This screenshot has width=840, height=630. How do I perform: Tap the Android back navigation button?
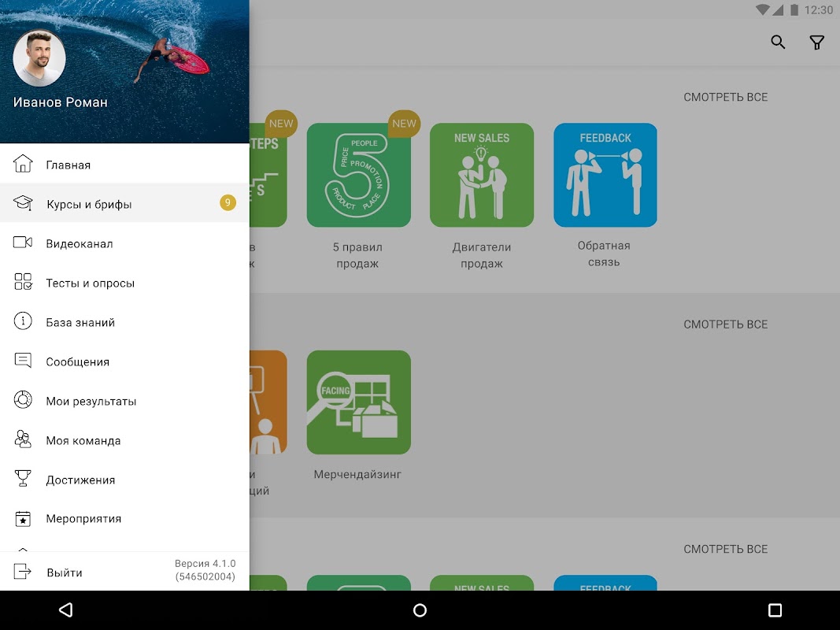65,610
